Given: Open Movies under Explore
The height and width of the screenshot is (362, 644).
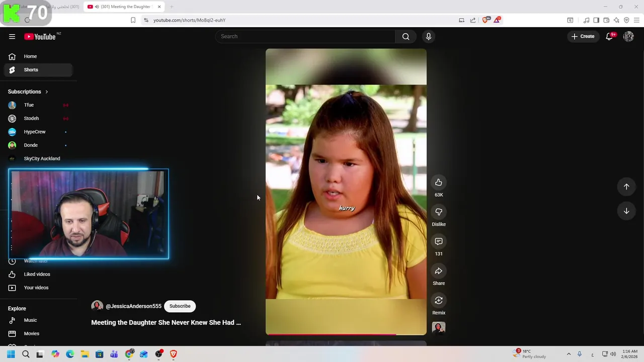Looking at the screenshot, I should click(x=38, y=333).
